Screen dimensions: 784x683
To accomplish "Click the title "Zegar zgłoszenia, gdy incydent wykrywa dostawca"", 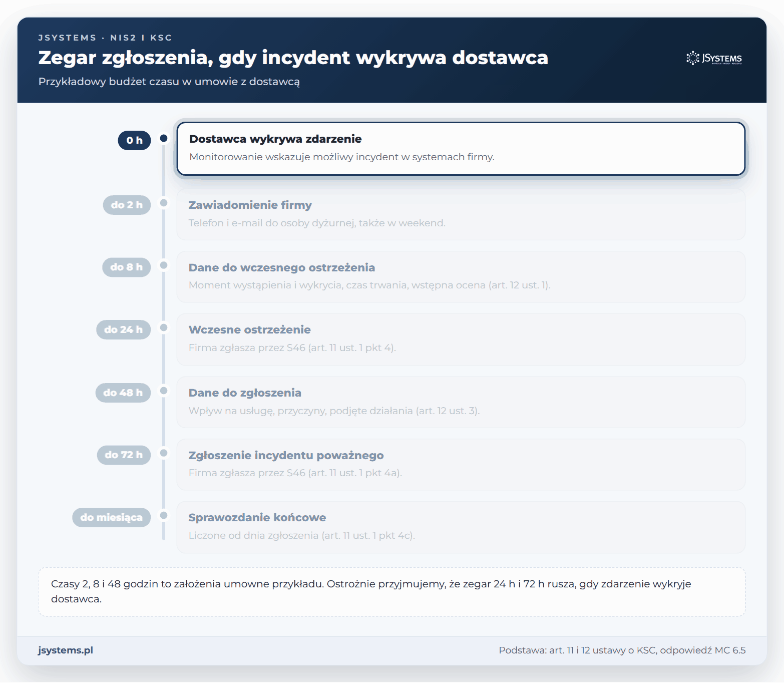I will tap(293, 58).
